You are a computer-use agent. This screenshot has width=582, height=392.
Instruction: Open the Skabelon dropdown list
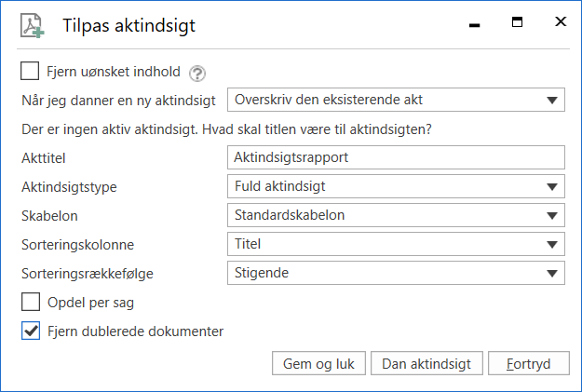coord(396,215)
